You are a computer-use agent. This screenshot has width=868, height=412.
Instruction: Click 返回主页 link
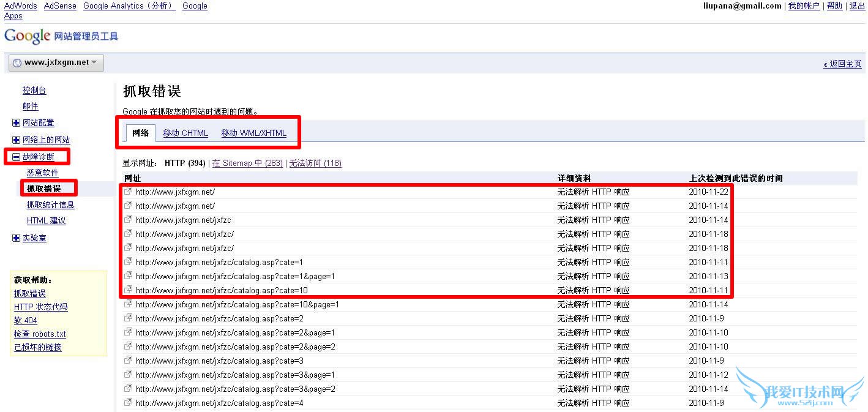coord(842,64)
